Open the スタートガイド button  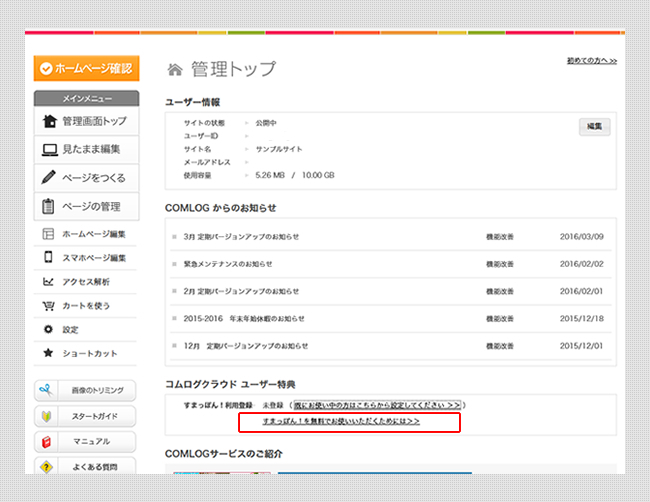click(x=85, y=416)
